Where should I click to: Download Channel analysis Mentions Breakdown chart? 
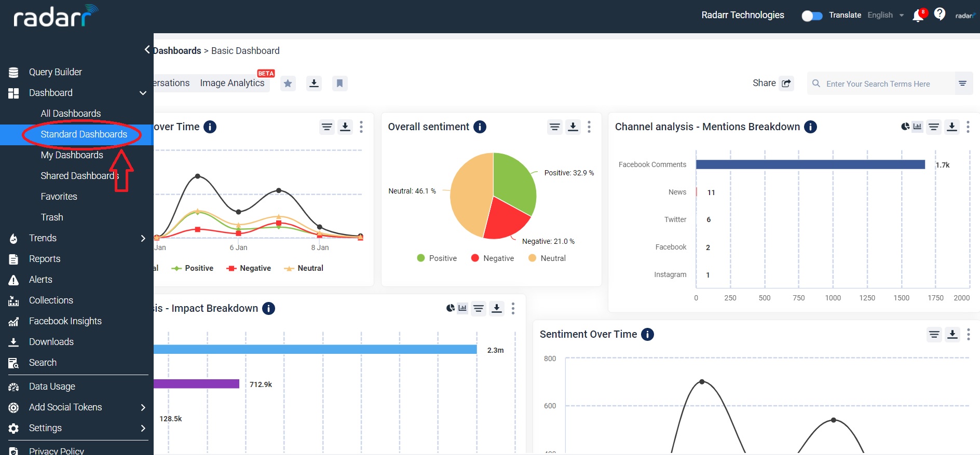pyautogui.click(x=952, y=127)
